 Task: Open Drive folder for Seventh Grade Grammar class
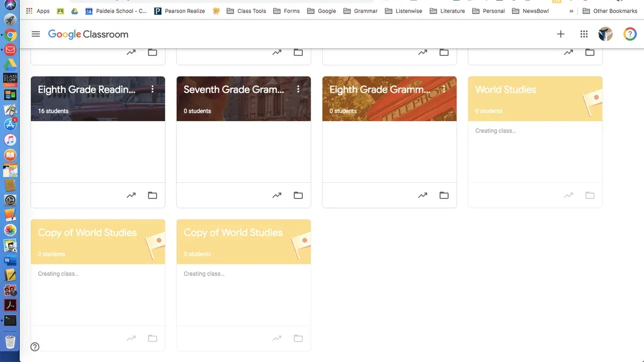[298, 195]
